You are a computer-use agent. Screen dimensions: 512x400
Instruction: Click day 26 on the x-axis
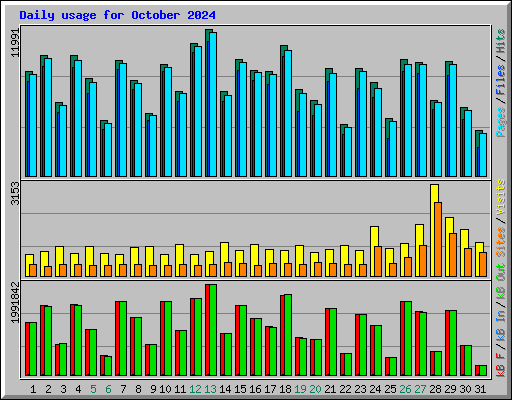point(405,389)
